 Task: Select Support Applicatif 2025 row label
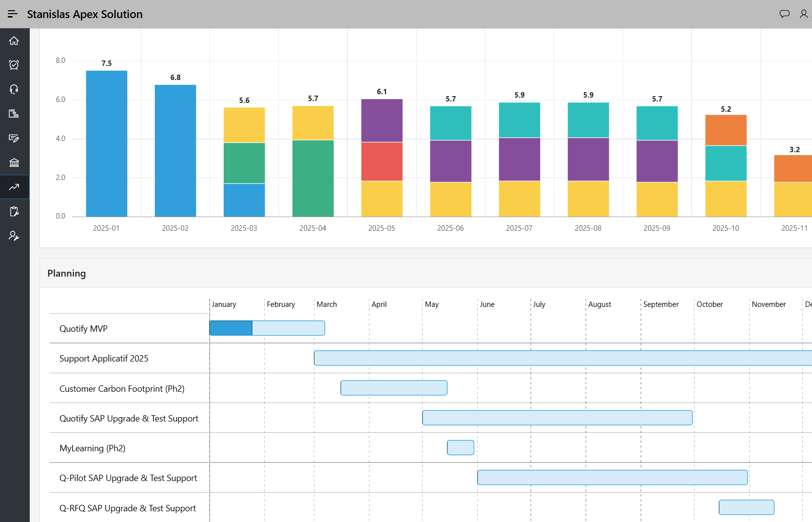[104, 359]
